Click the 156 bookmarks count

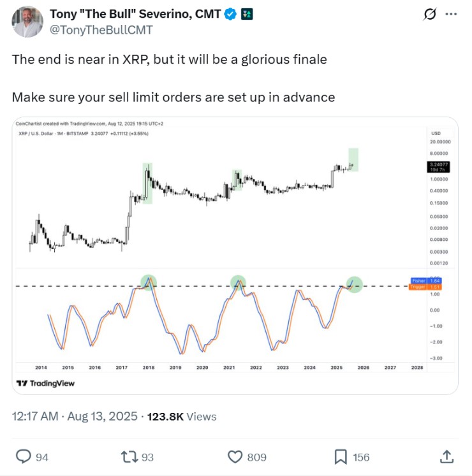(361, 457)
